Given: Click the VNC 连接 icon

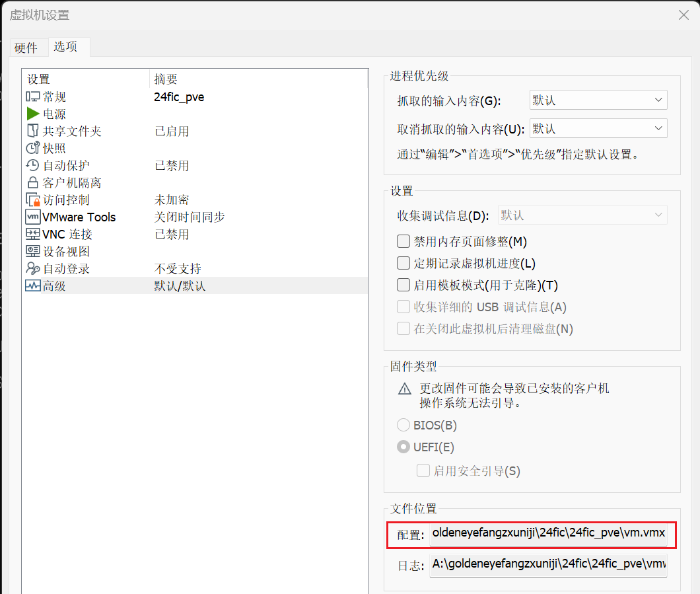Looking at the screenshot, I should click(x=33, y=235).
